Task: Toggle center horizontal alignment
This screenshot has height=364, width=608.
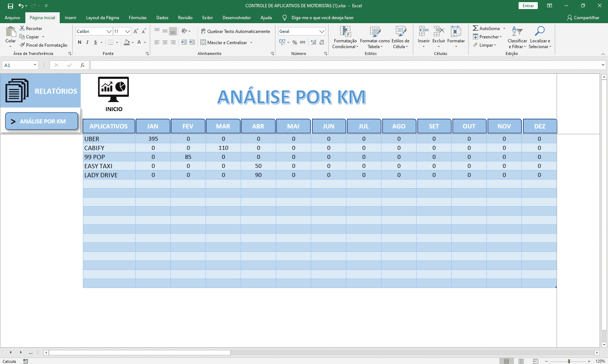Action: click(x=165, y=42)
